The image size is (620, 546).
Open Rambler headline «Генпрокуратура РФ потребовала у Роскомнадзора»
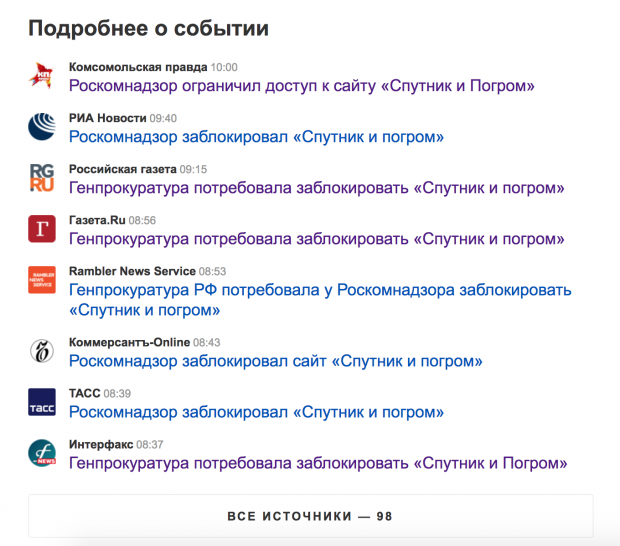pos(320,300)
